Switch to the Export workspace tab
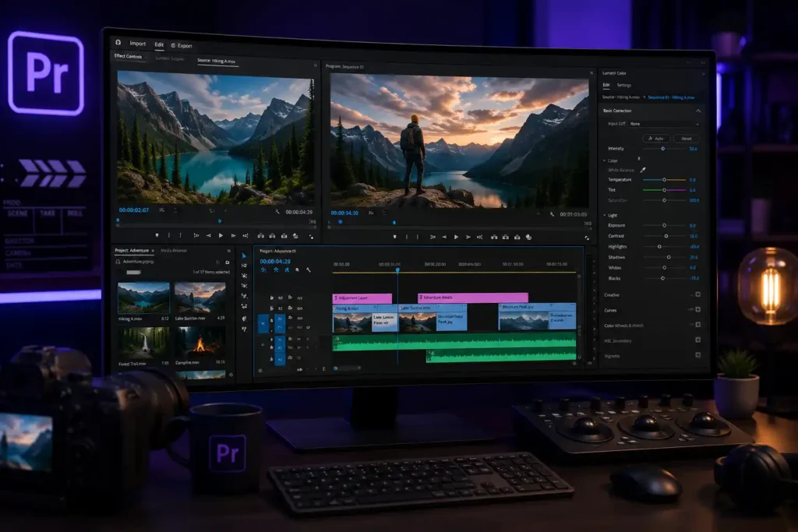The height and width of the screenshot is (532, 798). [x=182, y=46]
